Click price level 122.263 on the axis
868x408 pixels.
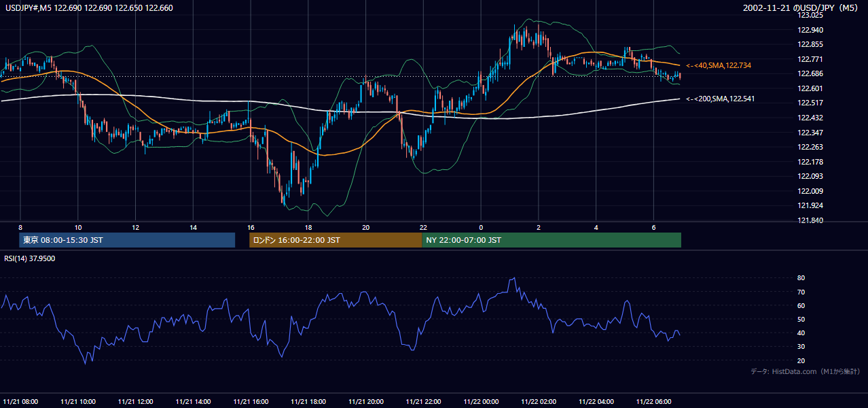click(810, 147)
